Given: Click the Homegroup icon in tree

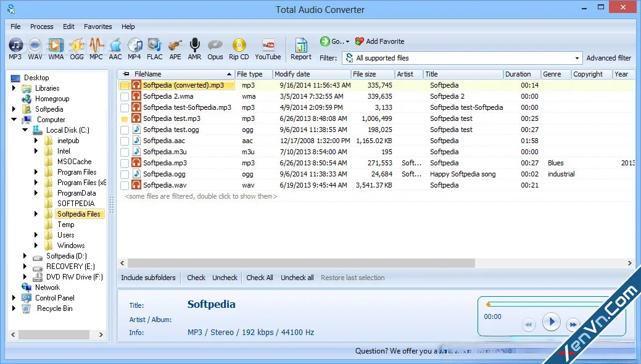Looking at the screenshot, I should click(x=27, y=99).
